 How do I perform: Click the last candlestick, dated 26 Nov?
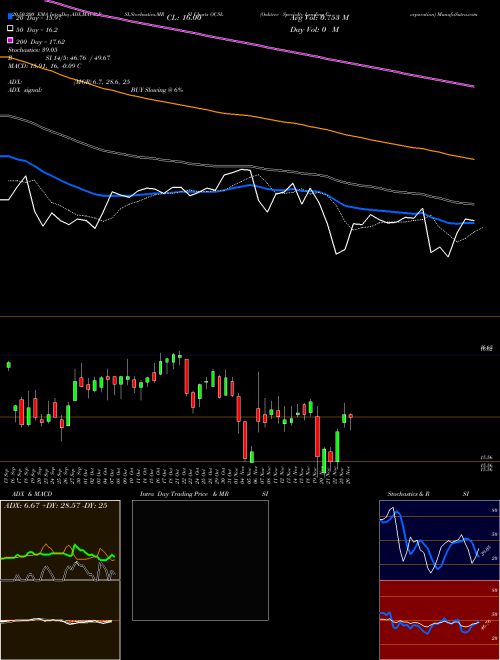(351, 418)
